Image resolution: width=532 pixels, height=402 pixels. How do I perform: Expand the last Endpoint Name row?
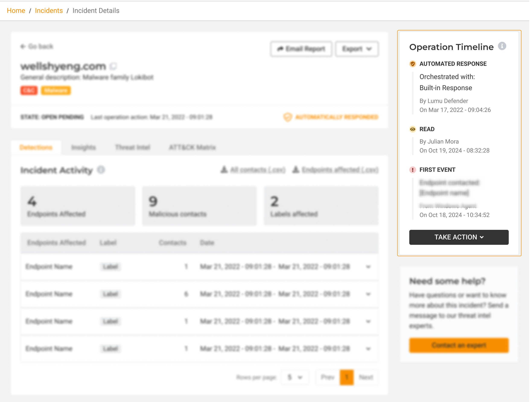click(368, 349)
